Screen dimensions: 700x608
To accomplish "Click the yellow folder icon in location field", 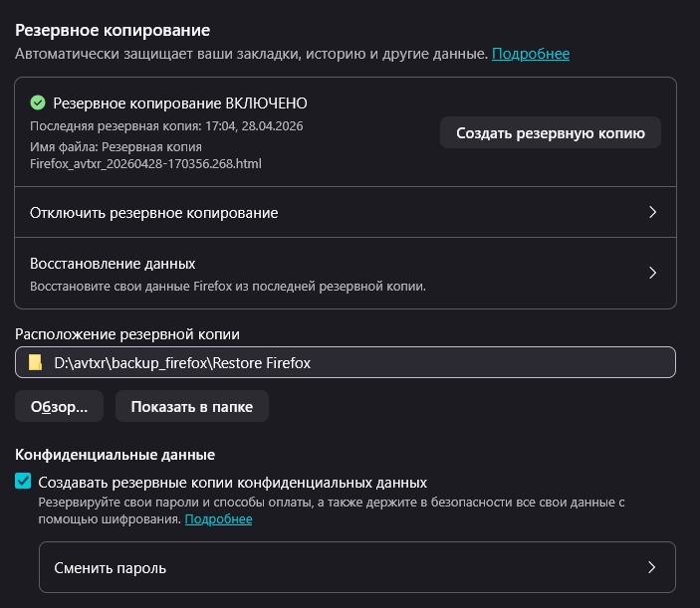I will (x=35, y=363).
